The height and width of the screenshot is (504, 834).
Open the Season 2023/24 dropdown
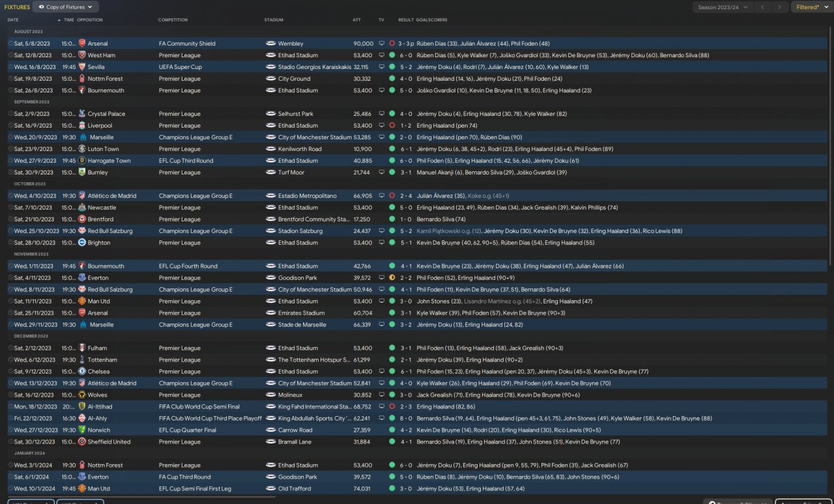click(x=723, y=7)
